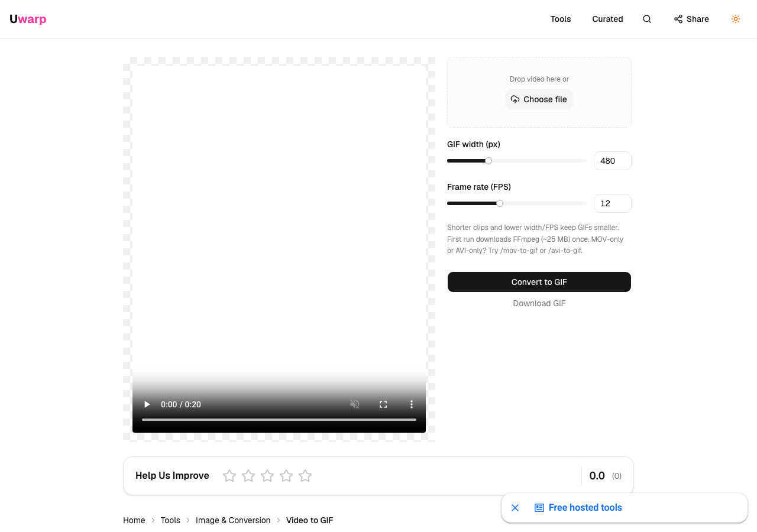Viewport: 757px width, 532px height.
Task: Unmute the video with the speaker icon
Action: tap(355, 404)
